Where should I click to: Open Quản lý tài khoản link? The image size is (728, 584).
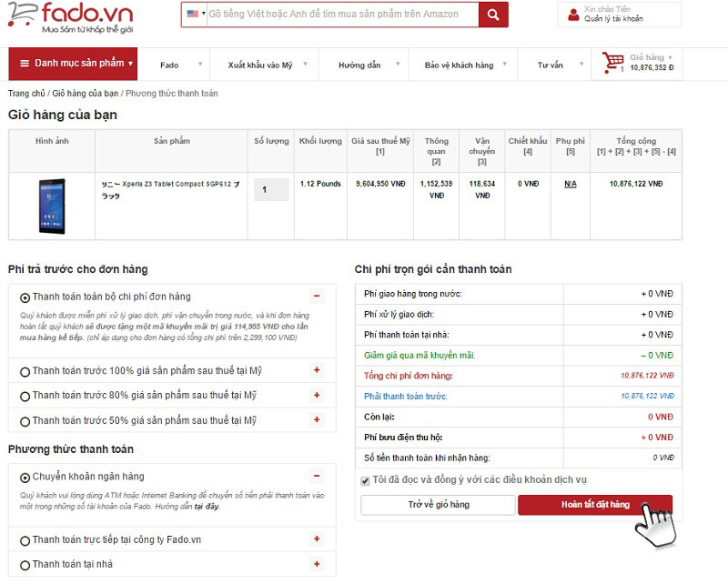[x=613, y=18]
